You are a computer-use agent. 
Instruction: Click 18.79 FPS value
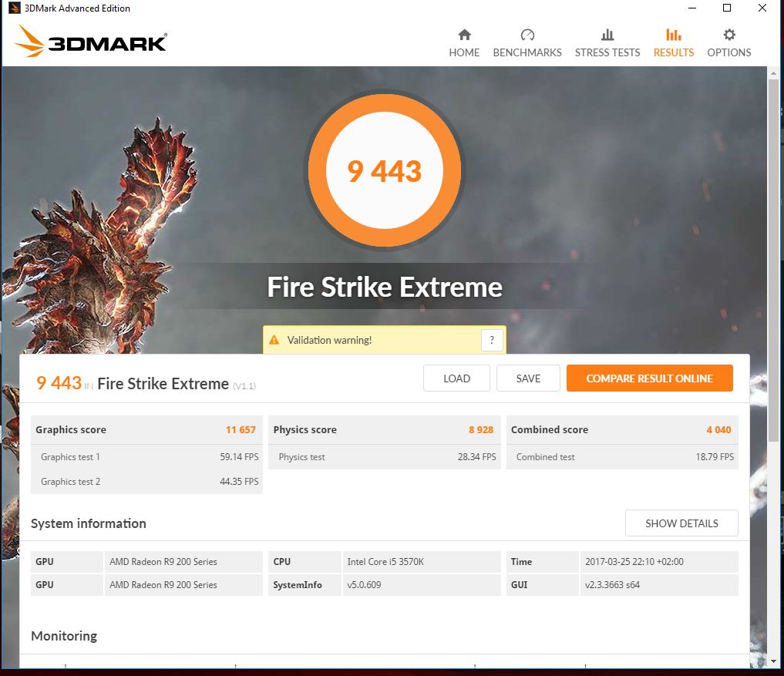pos(715,456)
